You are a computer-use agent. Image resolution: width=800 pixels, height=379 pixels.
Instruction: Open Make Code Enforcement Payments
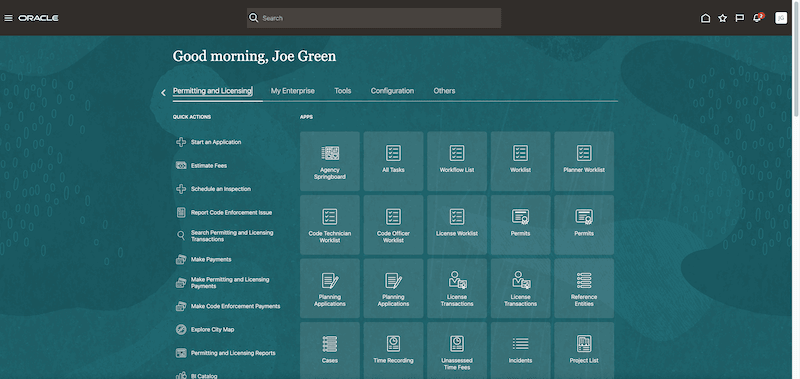tap(228, 306)
